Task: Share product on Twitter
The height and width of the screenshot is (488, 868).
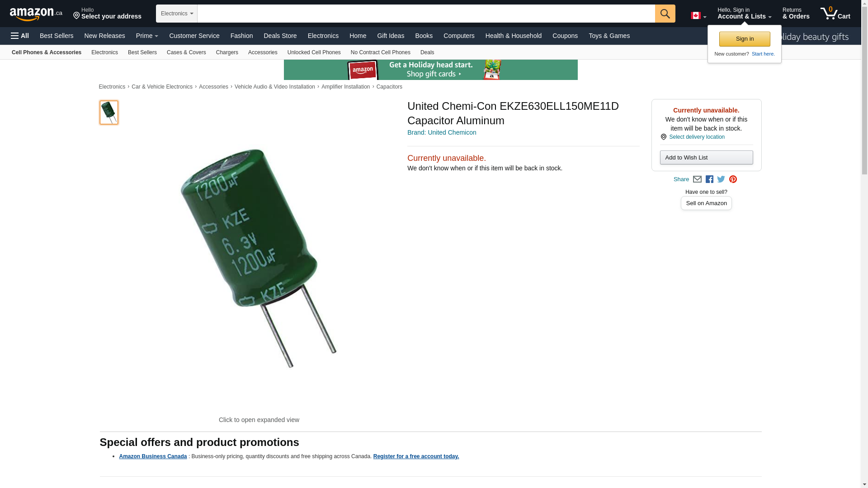Action: (721, 179)
